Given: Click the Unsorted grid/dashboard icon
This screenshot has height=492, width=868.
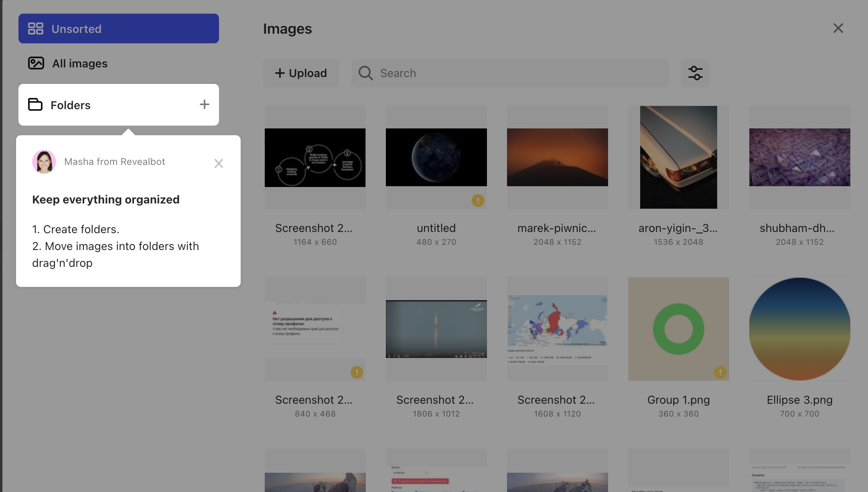Looking at the screenshot, I should pos(35,28).
